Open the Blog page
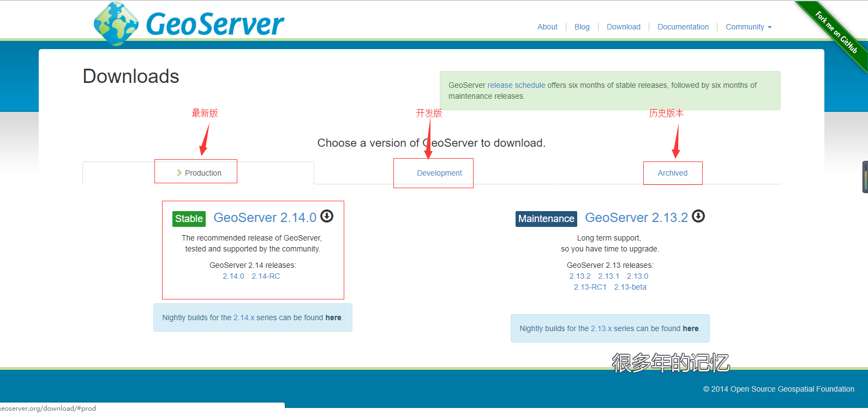Image resolution: width=868 pixels, height=414 pixels. pos(582,27)
